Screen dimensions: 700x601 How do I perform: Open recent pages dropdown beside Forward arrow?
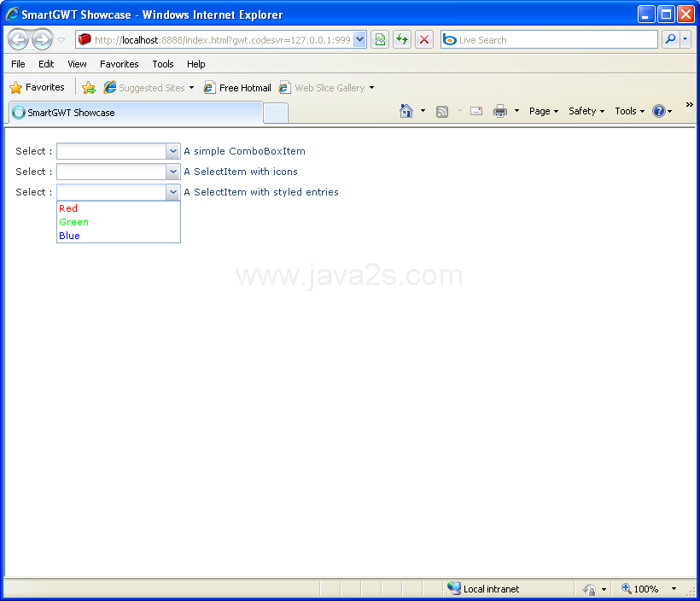click(61, 40)
